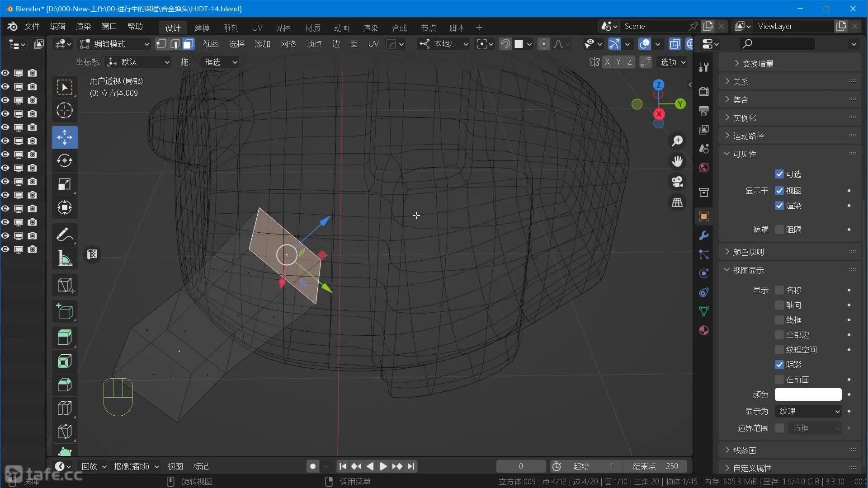Image resolution: width=868 pixels, height=488 pixels.
Task: Uncheck the 可选 selectable checkbox
Action: pyautogui.click(x=779, y=174)
